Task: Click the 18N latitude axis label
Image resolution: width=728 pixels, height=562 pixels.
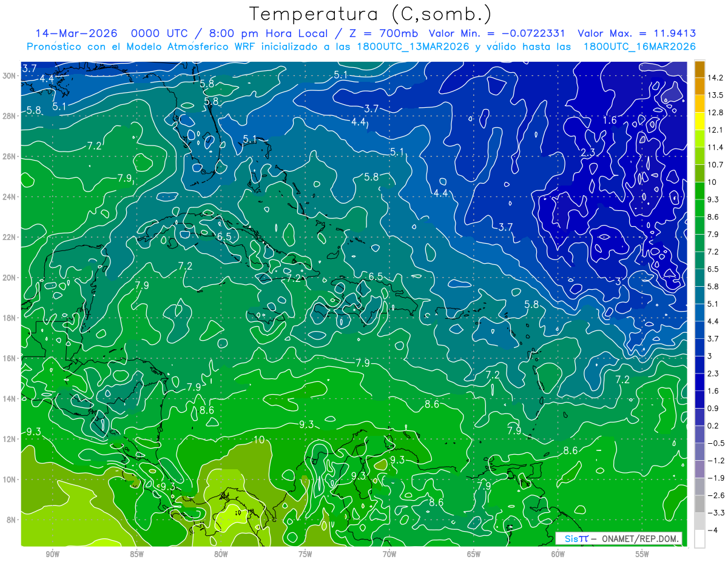Action: click(9, 318)
